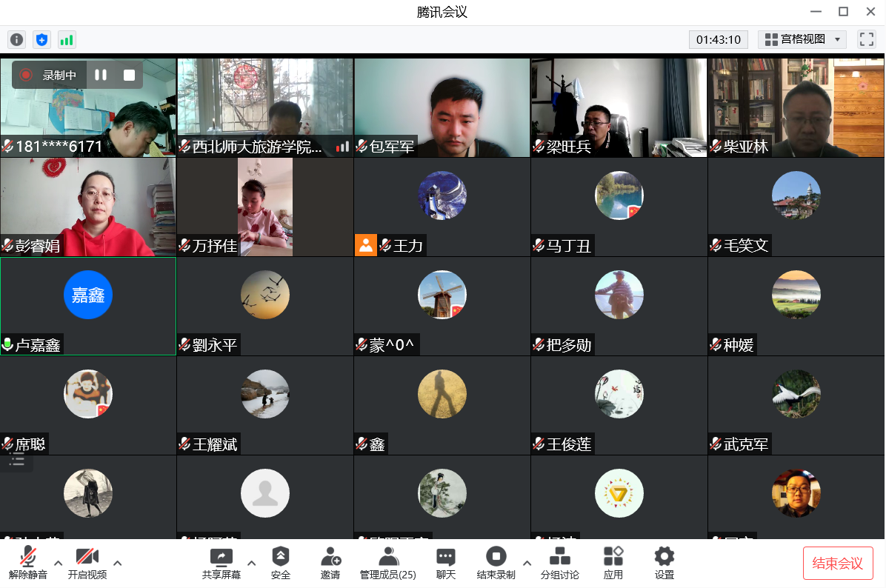The image size is (886, 588).
Task: Open the 邀请 invite icon
Action: click(330, 563)
